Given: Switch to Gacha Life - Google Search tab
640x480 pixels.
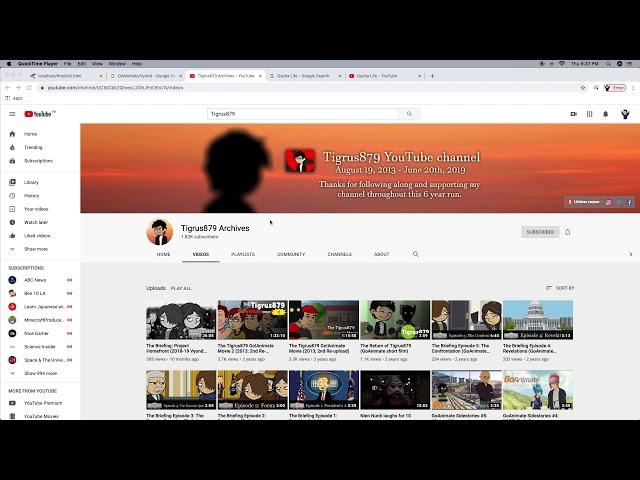Looking at the screenshot, I should 303,76.
